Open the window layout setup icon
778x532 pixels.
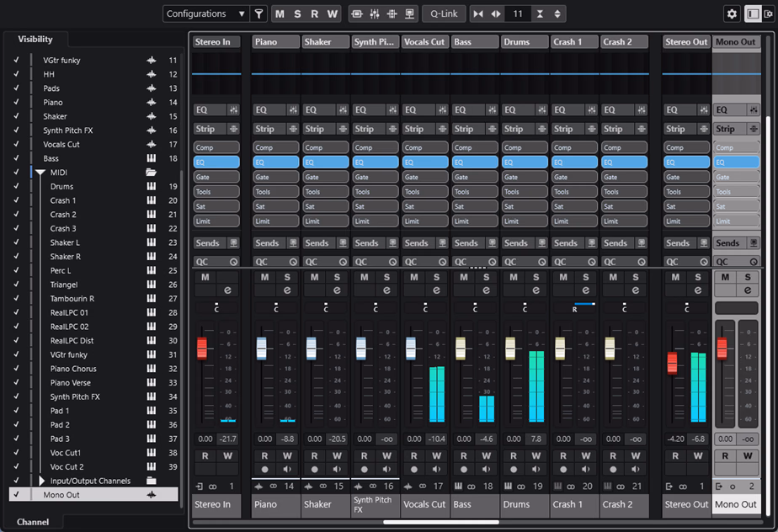tap(769, 14)
